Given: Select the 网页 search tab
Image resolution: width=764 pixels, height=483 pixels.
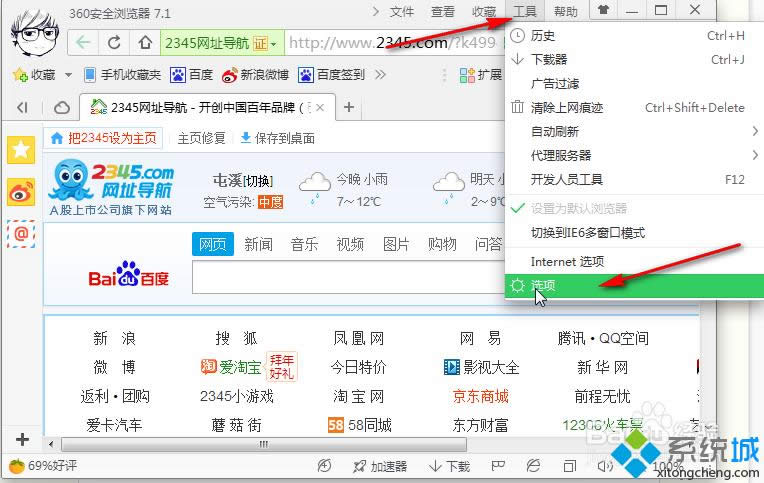Looking at the screenshot, I should point(213,244).
